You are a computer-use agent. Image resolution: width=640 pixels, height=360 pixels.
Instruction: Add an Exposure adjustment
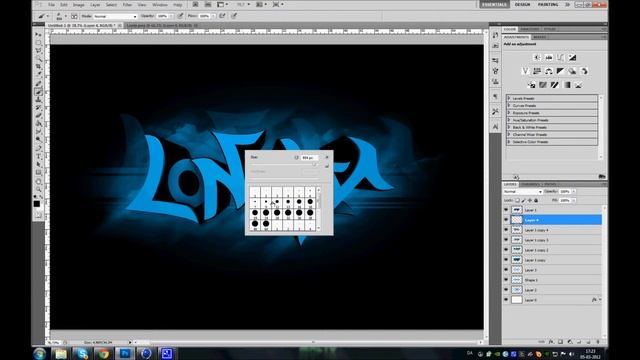click(572, 58)
